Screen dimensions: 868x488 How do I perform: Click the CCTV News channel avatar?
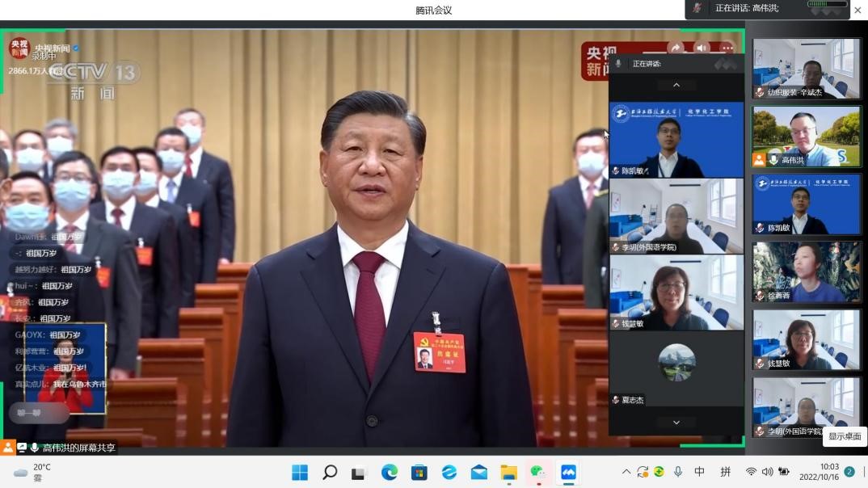coord(19,48)
